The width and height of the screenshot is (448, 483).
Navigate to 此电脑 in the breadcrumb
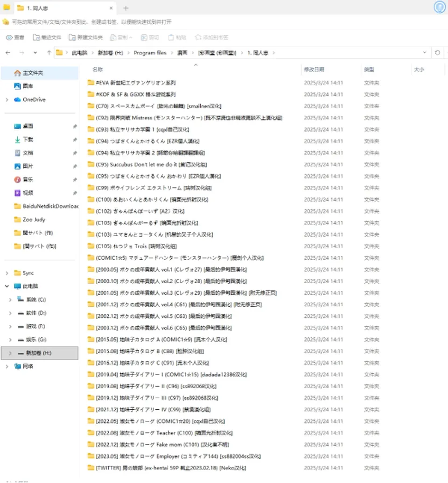[x=80, y=53]
